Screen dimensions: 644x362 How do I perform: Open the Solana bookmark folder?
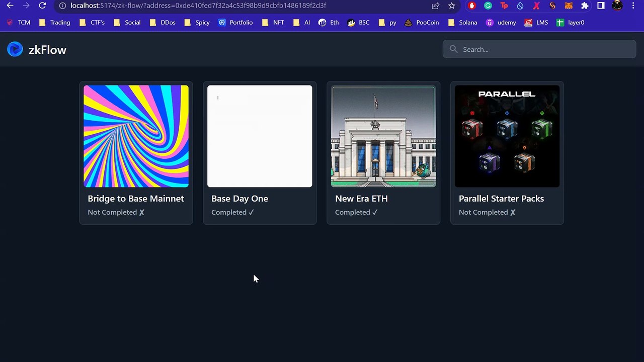coord(462,23)
